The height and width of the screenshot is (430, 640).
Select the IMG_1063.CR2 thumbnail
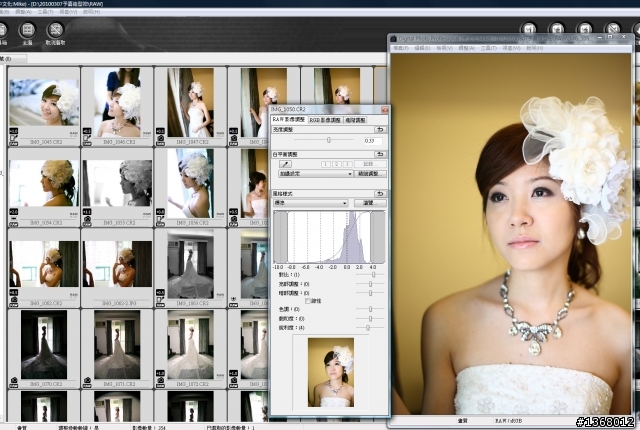(190, 264)
